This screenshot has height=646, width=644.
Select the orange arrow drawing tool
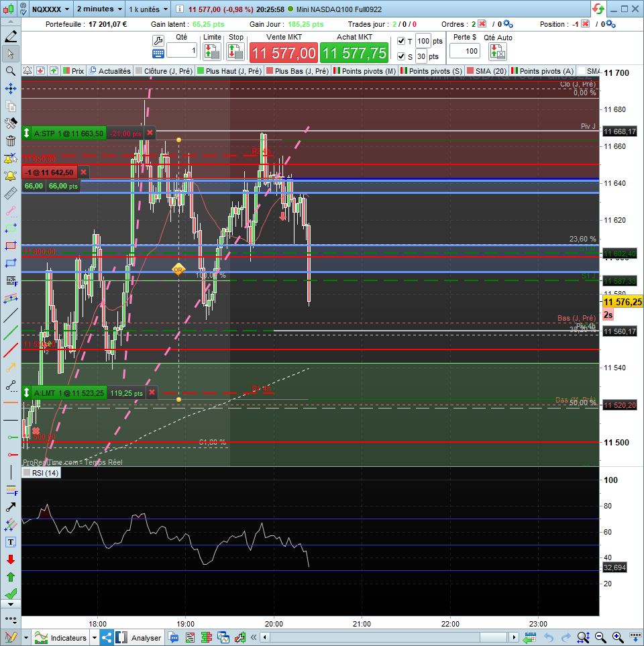[11, 368]
